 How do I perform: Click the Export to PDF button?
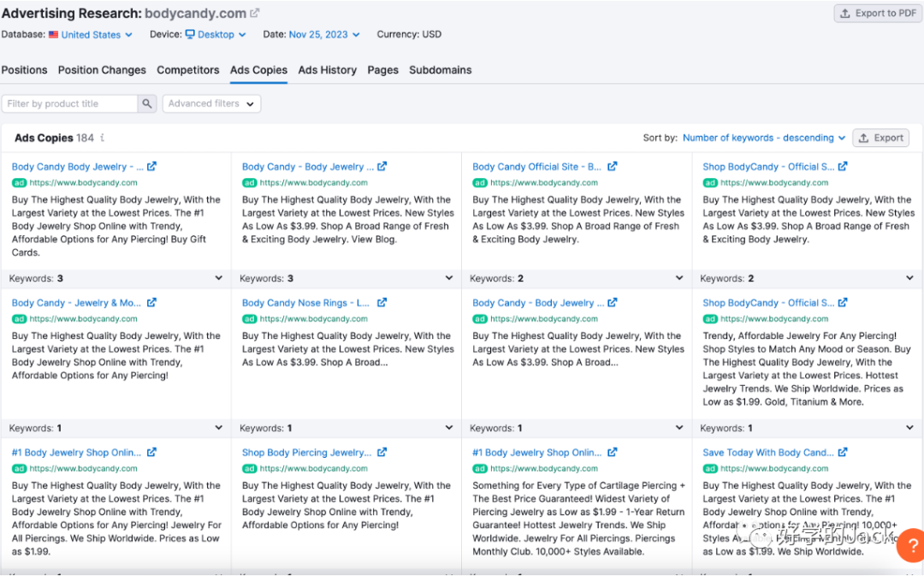point(878,13)
